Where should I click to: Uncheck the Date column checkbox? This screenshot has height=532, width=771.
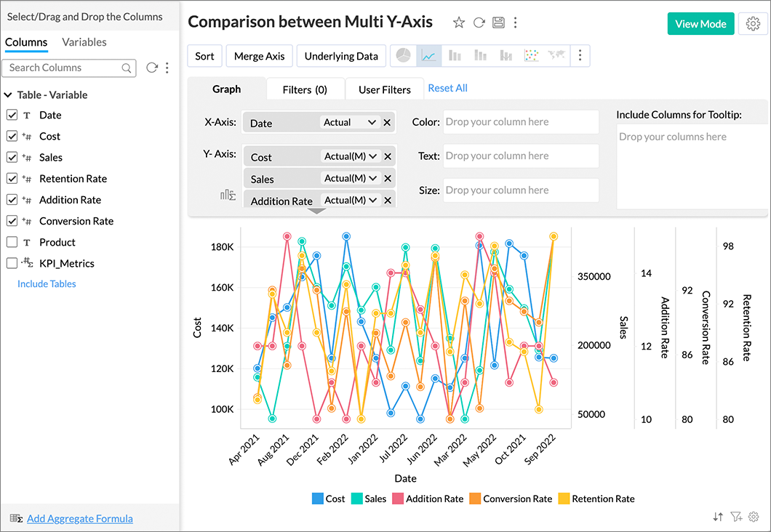(x=12, y=115)
